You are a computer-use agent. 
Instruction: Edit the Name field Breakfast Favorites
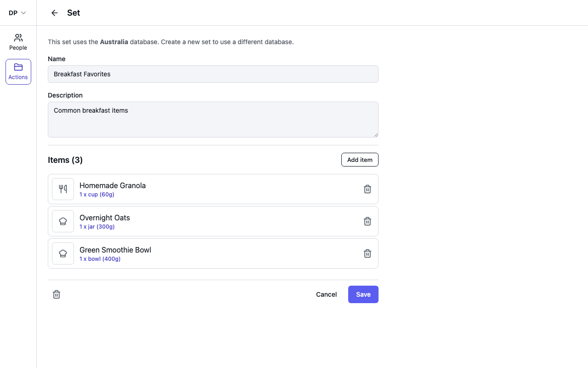[213, 74]
